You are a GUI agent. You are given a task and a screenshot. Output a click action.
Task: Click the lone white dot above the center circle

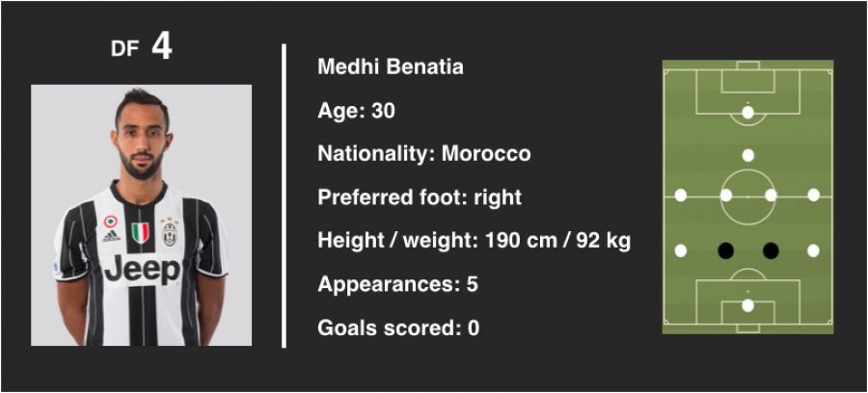pos(748,155)
